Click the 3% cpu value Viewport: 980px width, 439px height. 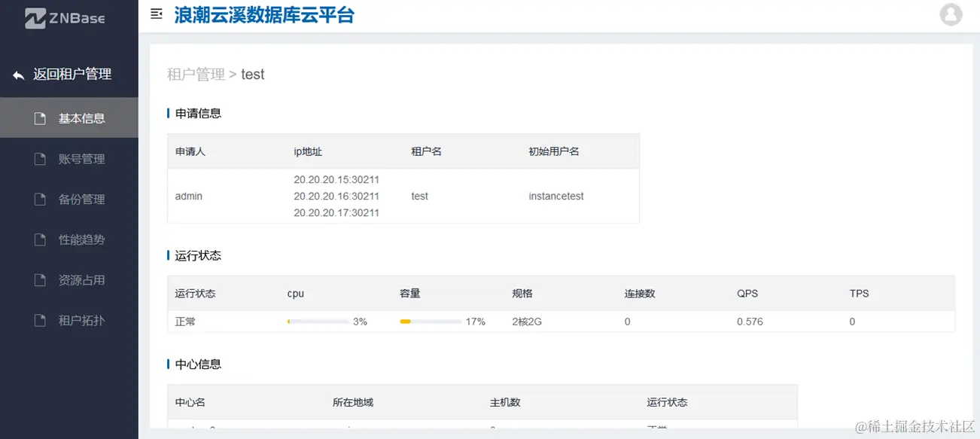coord(360,322)
